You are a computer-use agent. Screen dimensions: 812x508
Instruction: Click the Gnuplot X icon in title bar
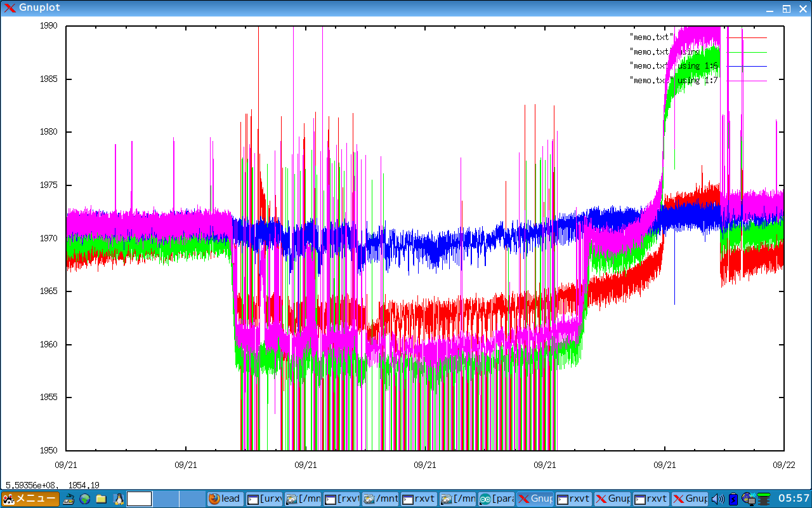(10, 8)
